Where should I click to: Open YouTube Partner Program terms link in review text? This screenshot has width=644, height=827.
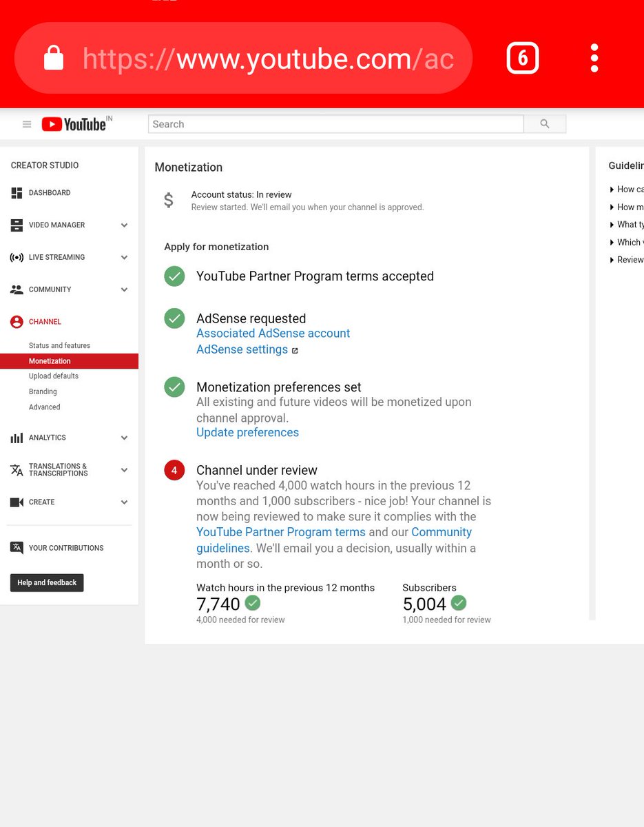(x=281, y=533)
